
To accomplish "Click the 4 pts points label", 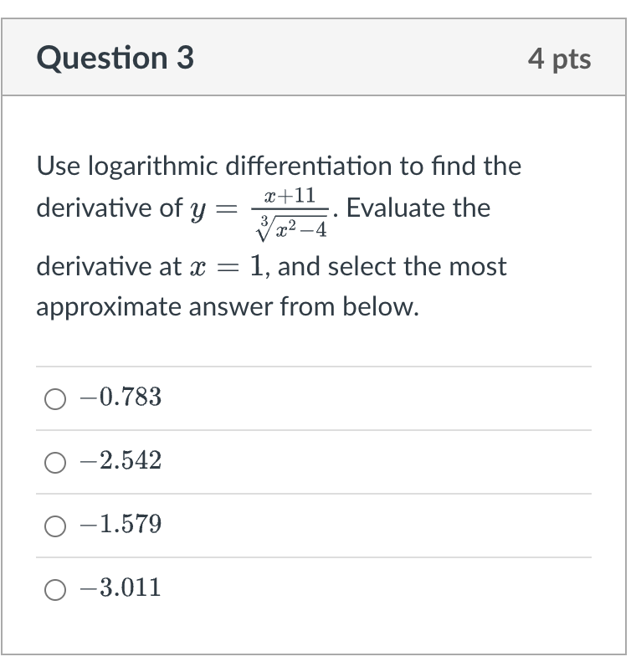I will [562, 57].
